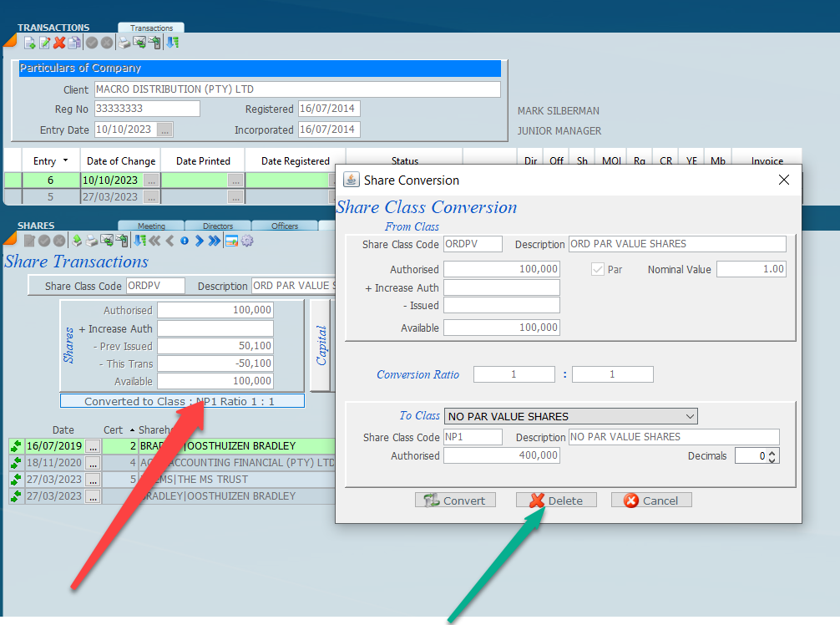Screen dimensions: 840x625
Task: Open date picker for 10/10/2023 Date of Change
Action: pyautogui.click(x=151, y=180)
